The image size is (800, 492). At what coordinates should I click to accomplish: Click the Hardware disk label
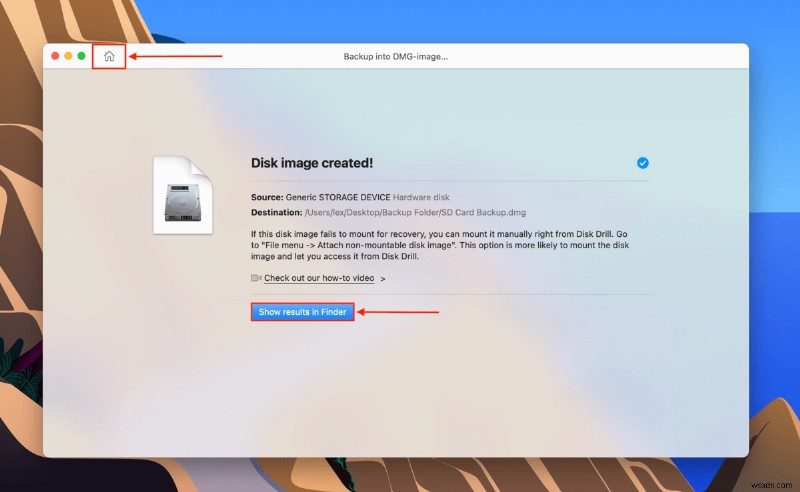coord(421,197)
